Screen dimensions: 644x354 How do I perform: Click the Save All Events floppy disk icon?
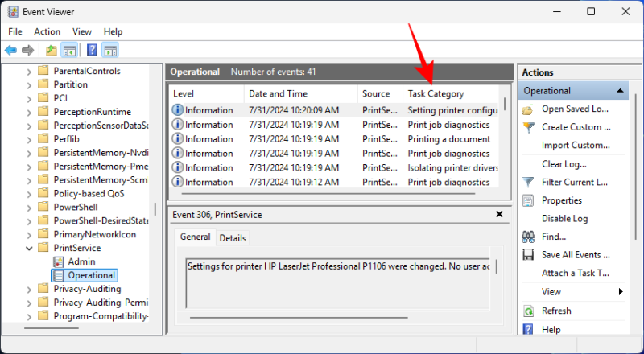pos(528,255)
